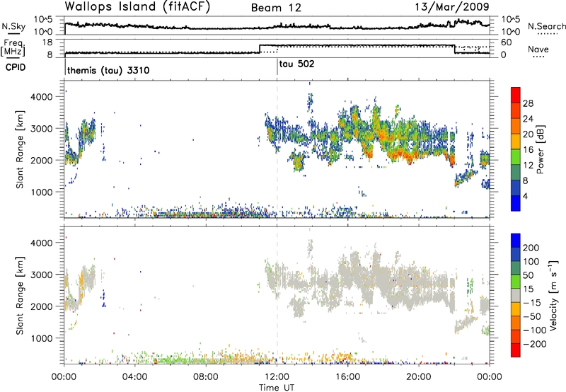The image size is (566, 392).
Task: Click the 'N.Search' legend label
Action: 546,26
